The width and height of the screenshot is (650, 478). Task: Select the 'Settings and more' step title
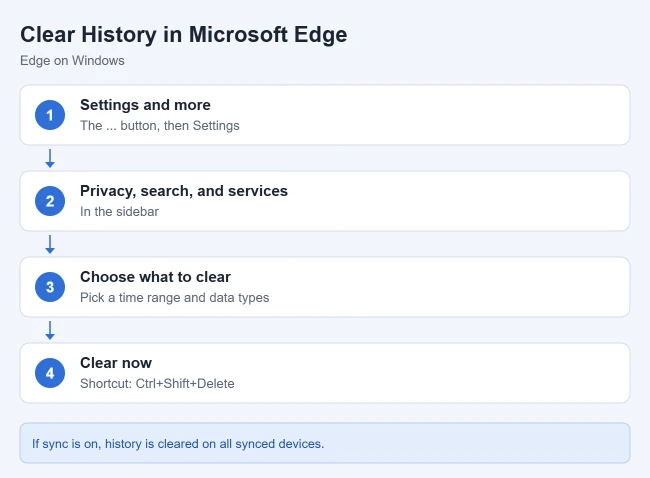[x=145, y=105]
